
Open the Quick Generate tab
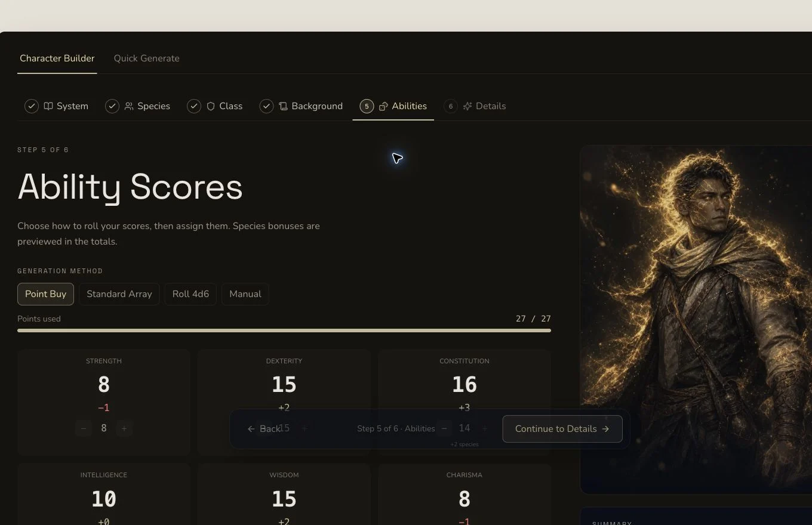(147, 58)
